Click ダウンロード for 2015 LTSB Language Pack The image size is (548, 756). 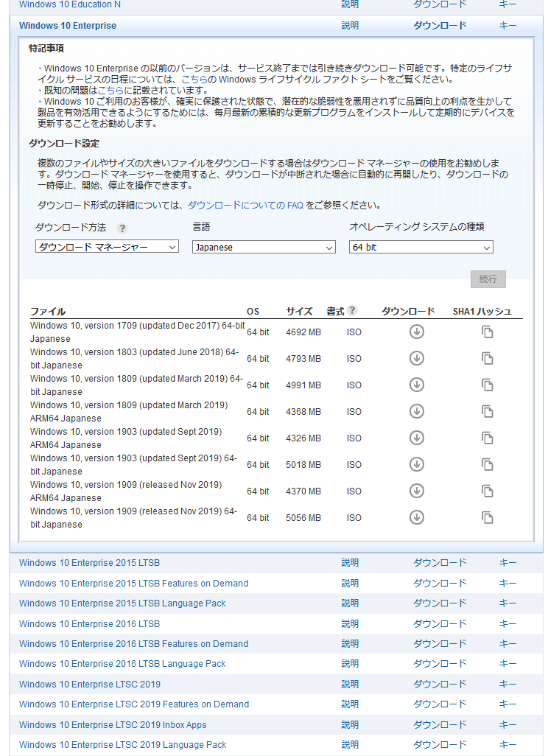[x=440, y=603]
